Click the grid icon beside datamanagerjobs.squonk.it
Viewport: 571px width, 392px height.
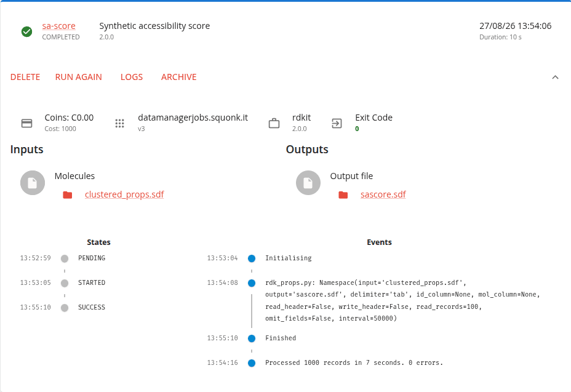click(x=120, y=124)
